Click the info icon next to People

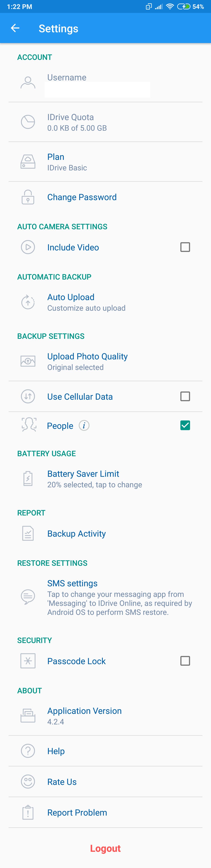coord(84,425)
